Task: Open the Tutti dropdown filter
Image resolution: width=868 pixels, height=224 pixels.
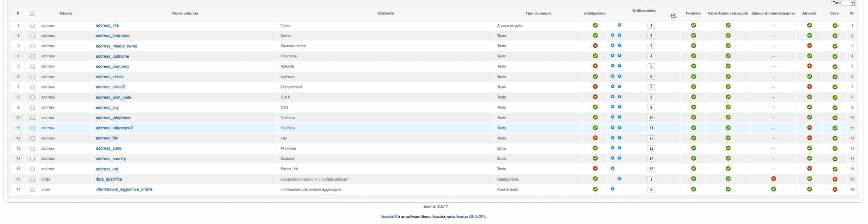Action: coord(843,3)
